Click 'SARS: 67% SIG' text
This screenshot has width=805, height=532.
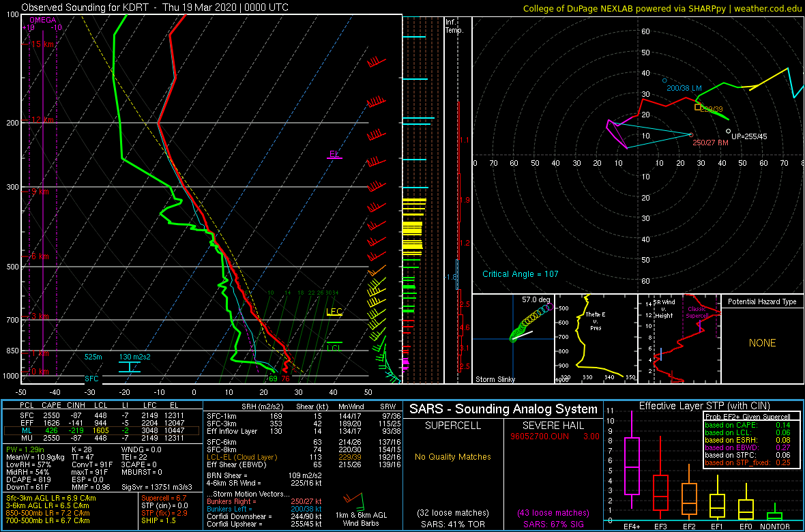pyautogui.click(x=553, y=523)
